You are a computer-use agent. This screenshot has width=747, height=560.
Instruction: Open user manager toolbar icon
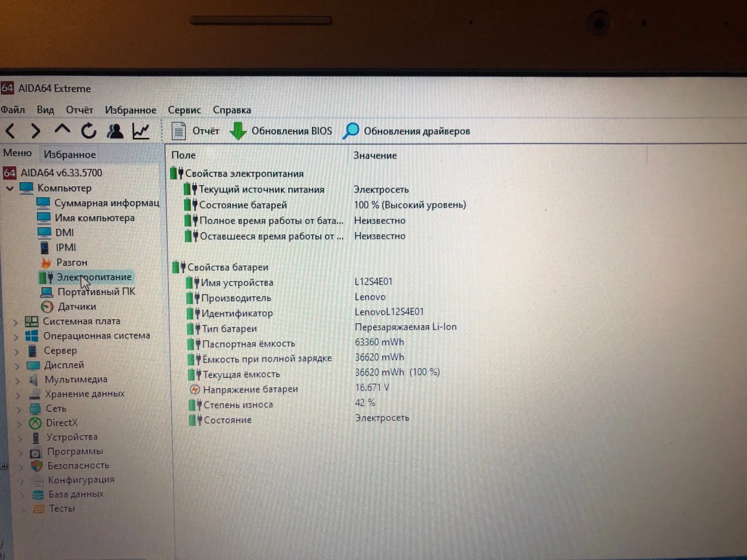[x=115, y=131]
